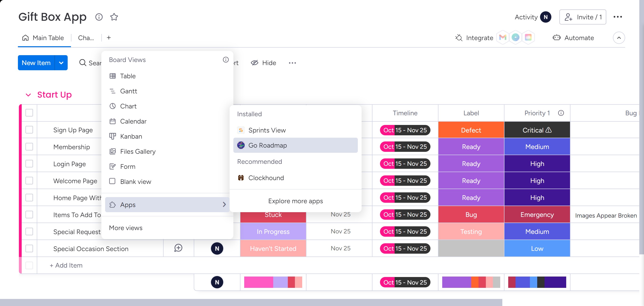Open Priority 1 column info icon
644x306 pixels.
[561, 113]
